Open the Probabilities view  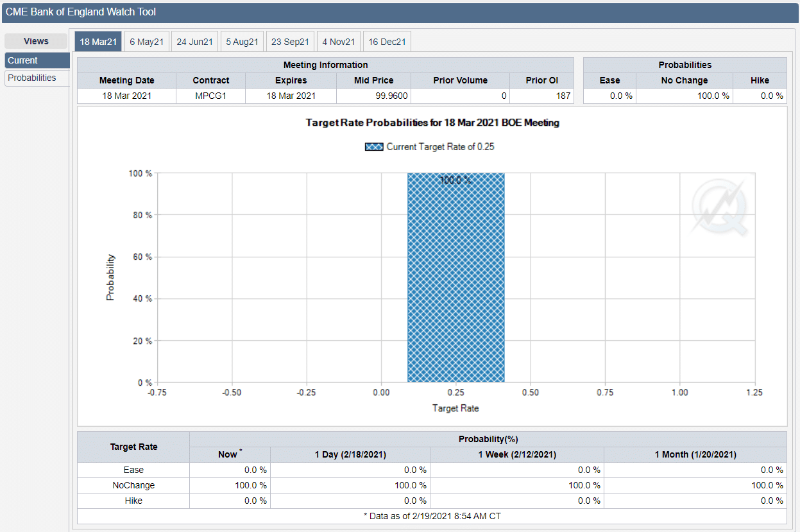37,78
